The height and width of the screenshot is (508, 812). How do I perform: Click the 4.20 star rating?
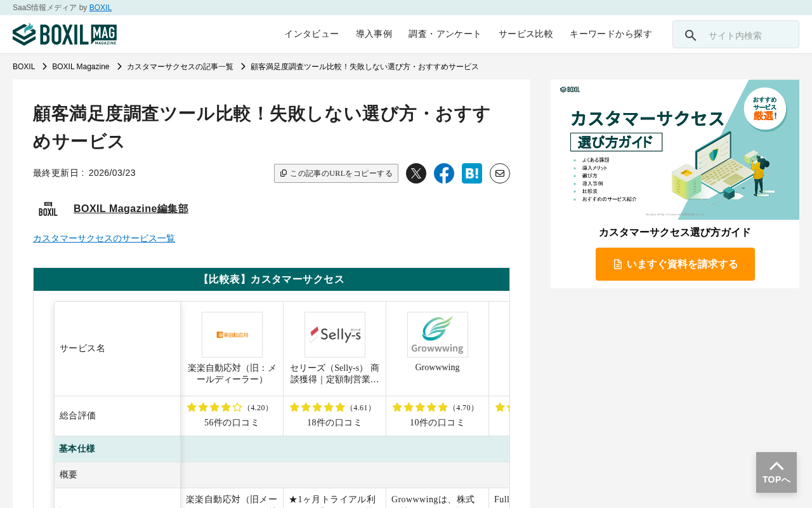229,408
